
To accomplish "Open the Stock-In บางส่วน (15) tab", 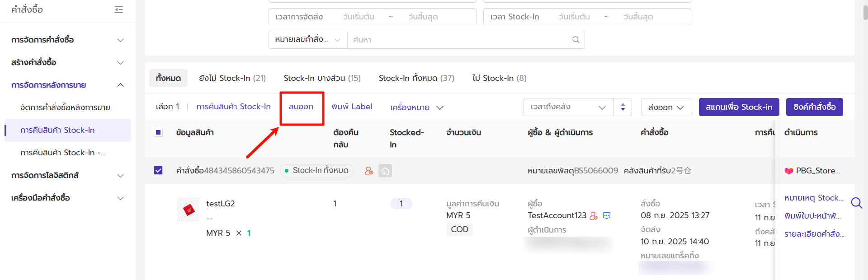I will point(322,78).
